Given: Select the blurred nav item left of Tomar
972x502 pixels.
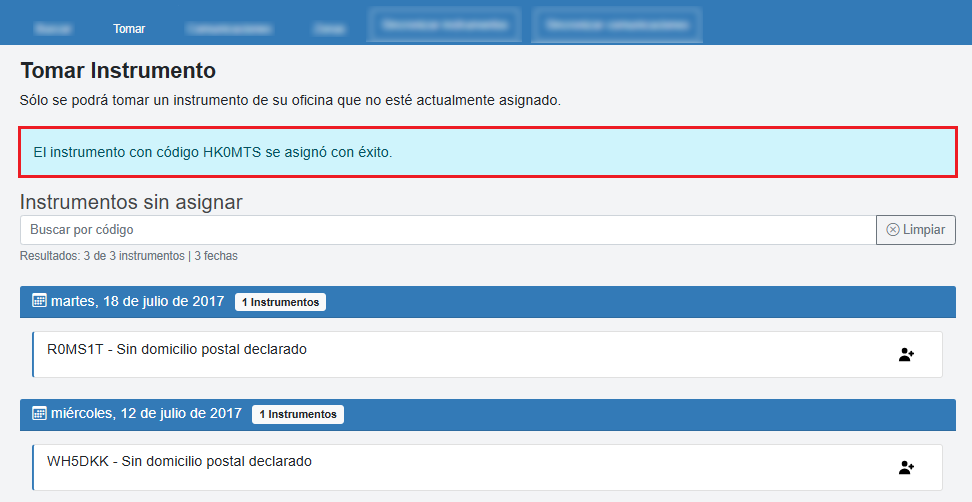Looking at the screenshot, I should pyautogui.click(x=53, y=28).
